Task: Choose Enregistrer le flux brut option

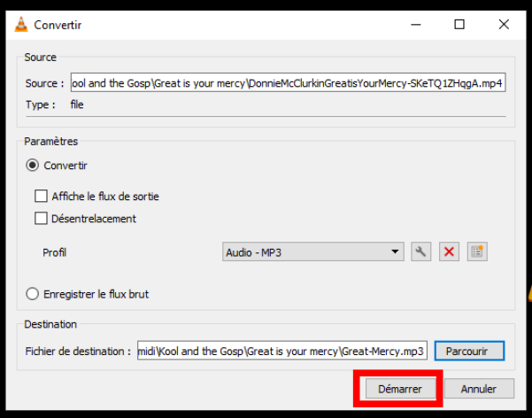Action: click(x=33, y=294)
